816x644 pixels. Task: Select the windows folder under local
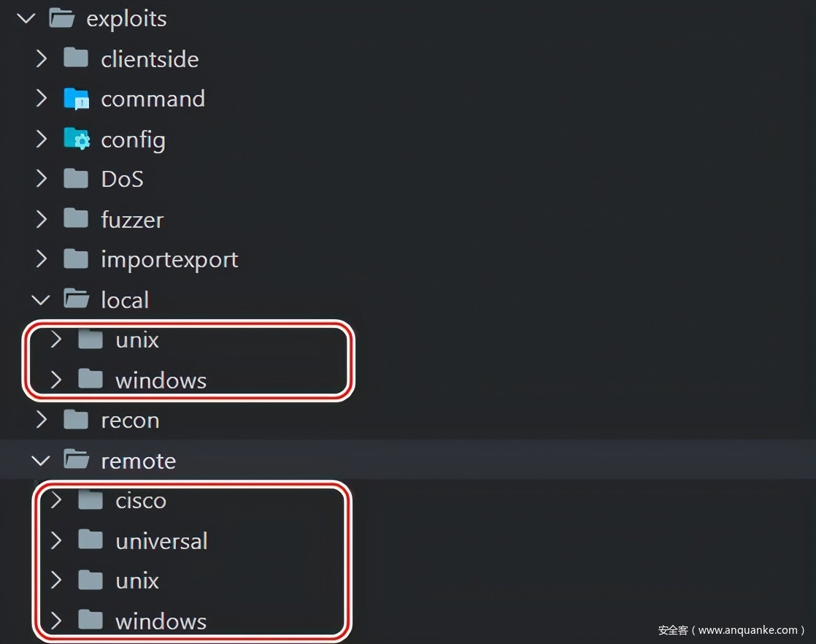point(161,380)
